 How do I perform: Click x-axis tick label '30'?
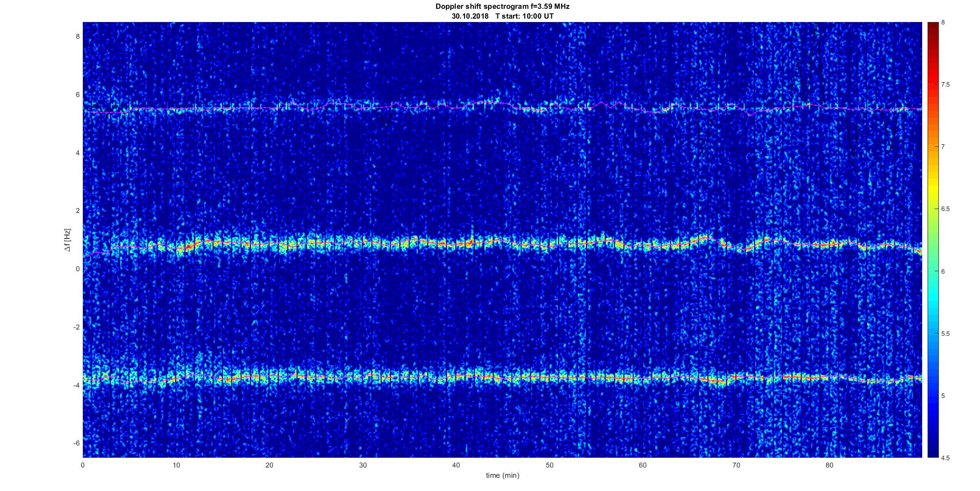click(x=363, y=465)
